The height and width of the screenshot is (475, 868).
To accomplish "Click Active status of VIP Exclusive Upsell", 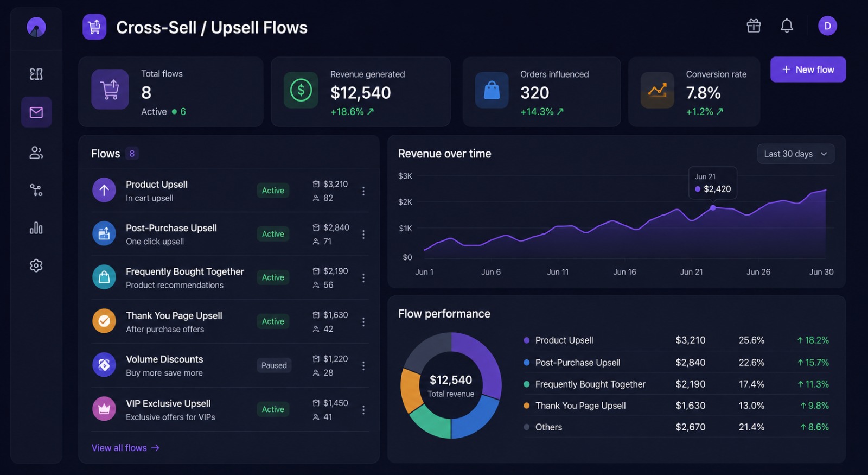I will tap(273, 409).
